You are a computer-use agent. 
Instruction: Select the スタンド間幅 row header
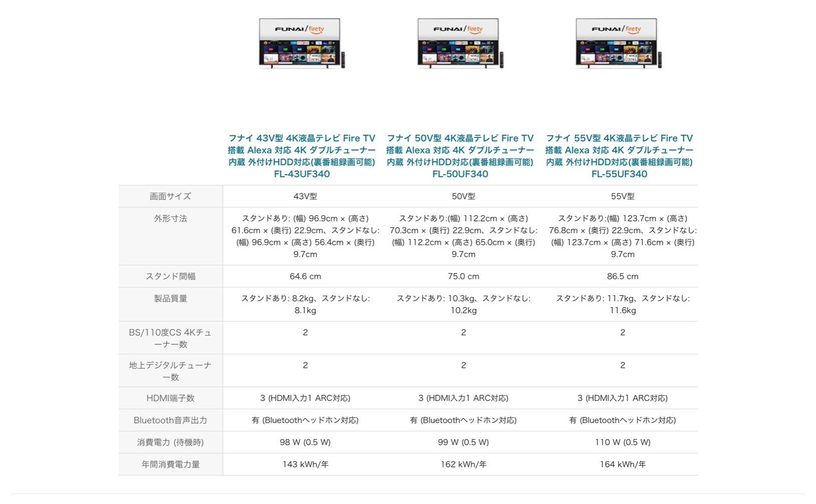pos(170,277)
